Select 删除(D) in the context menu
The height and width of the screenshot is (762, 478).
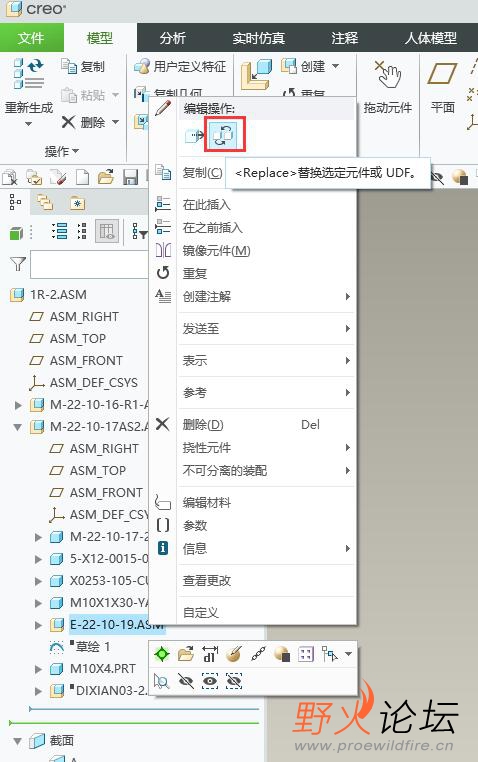click(x=203, y=425)
